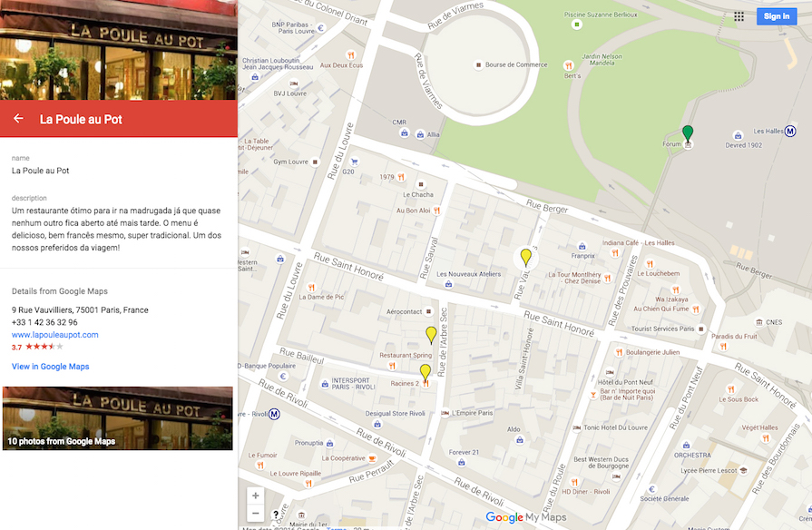Go back using the arrow beside La Poule au Pot
The width and height of the screenshot is (812, 530).
click(x=18, y=119)
